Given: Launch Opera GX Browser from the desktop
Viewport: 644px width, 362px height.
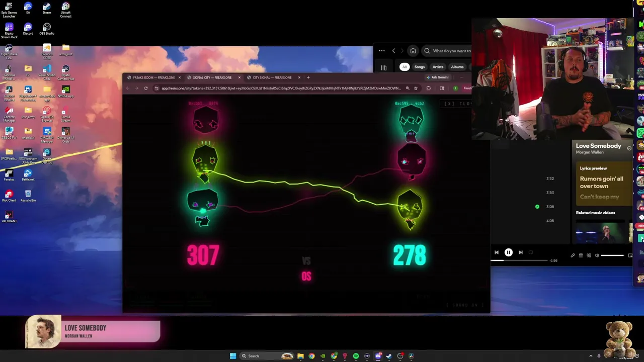Looking at the screenshot, I should pyautogui.click(x=47, y=115).
